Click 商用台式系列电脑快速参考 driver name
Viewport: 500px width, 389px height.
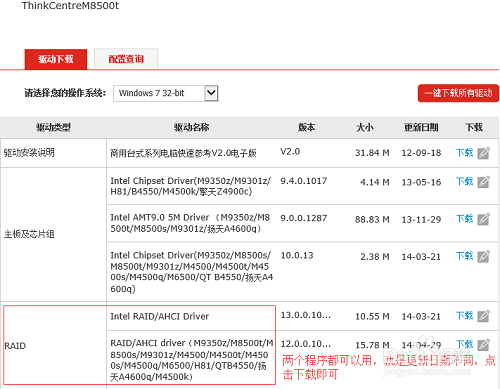click(183, 153)
